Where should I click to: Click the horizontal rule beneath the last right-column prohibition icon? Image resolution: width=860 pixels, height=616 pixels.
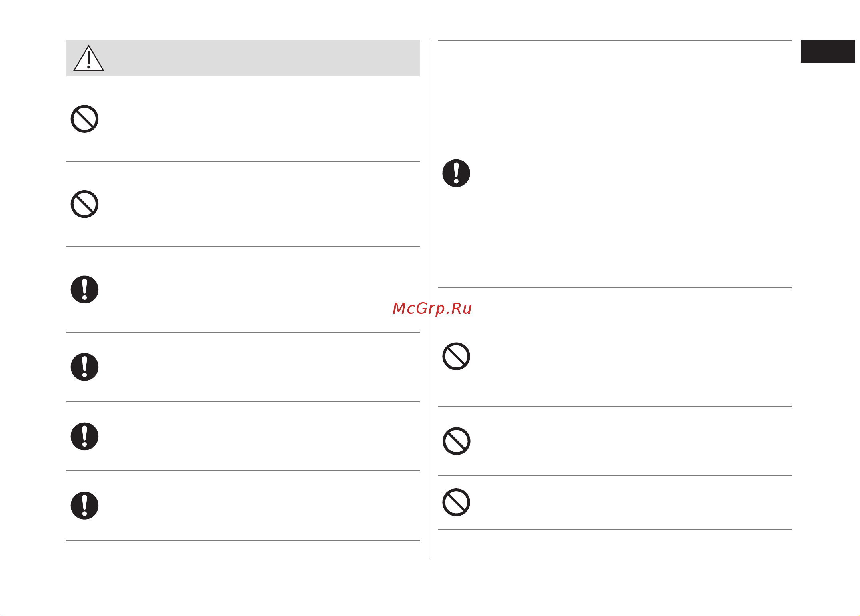click(x=615, y=529)
